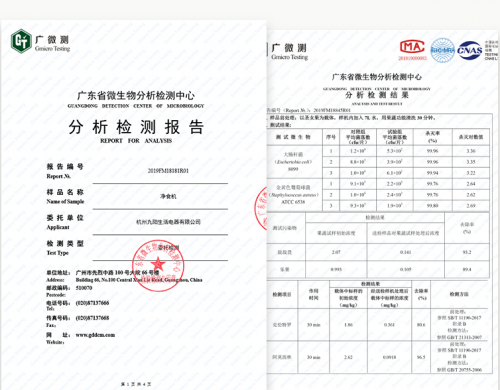Click the page number footer on the cover page
Screen dimensions: 500x390
click(136, 384)
